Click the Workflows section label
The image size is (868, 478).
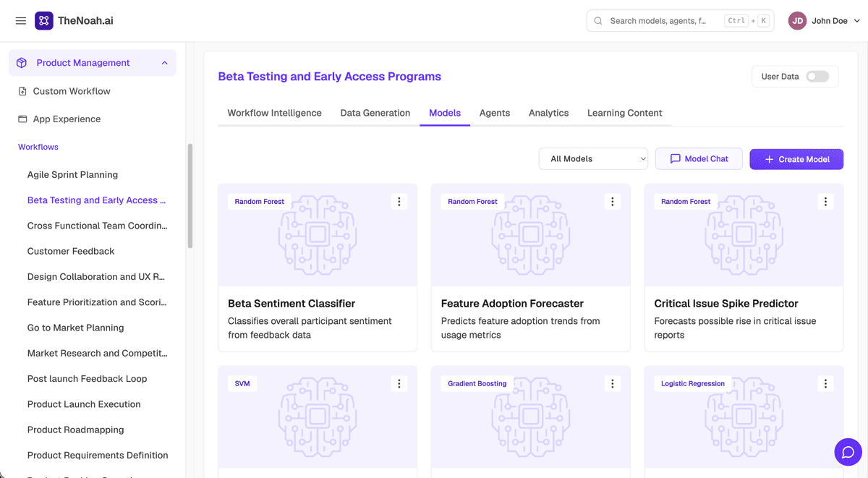click(38, 147)
